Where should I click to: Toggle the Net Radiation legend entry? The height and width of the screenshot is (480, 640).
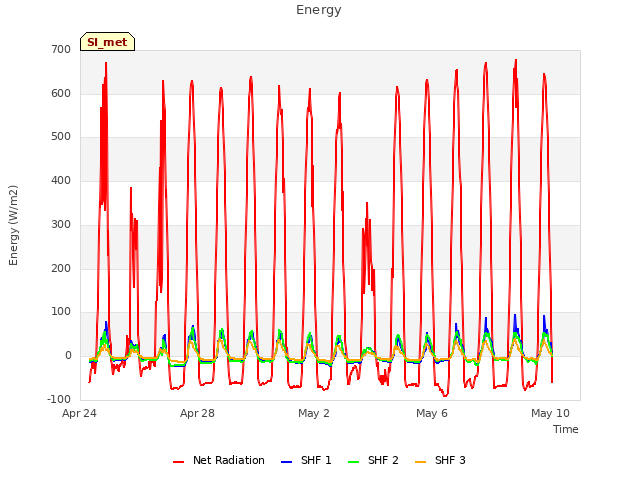(219, 460)
